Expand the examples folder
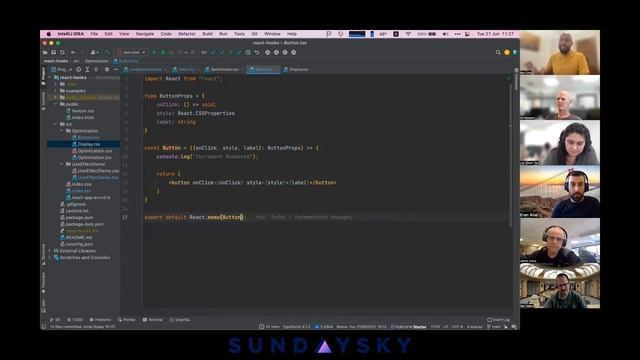This screenshot has width=640, height=360. (56, 91)
